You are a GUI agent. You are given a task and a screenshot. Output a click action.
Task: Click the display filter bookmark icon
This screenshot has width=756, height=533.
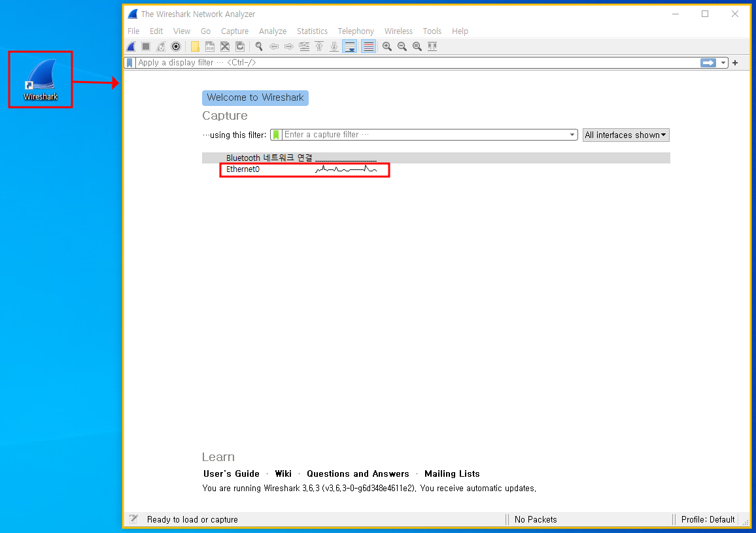click(129, 63)
